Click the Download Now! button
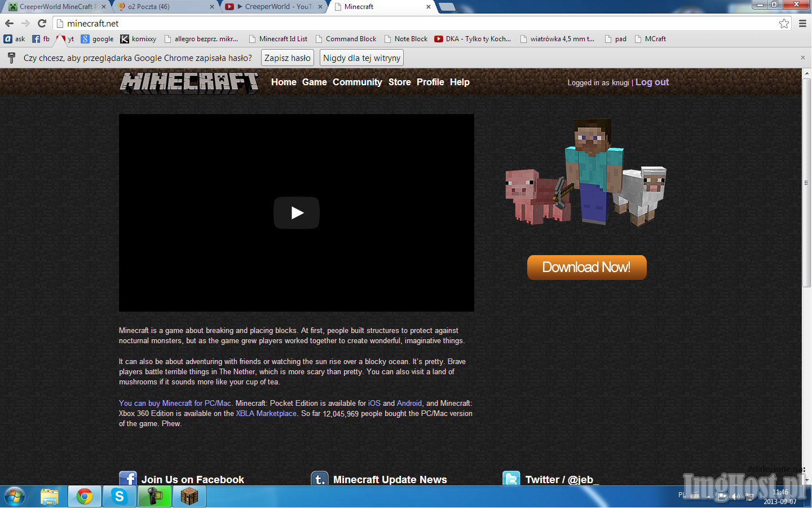Image resolution: width=812 pixels, height=508 pixels. 586,267
